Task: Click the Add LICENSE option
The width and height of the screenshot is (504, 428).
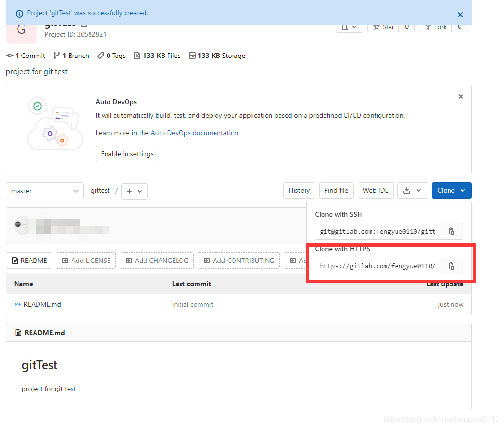Action: [x=86, y=261]
